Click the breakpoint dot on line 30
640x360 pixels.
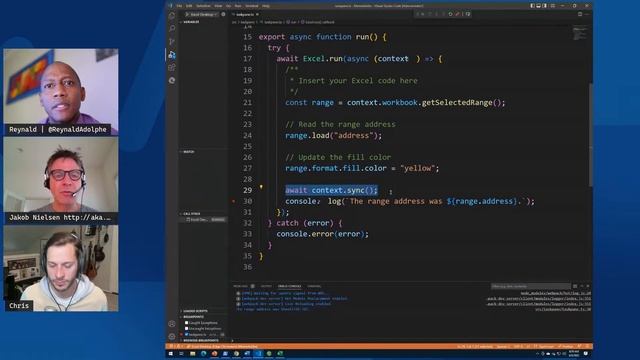(233, 201)
